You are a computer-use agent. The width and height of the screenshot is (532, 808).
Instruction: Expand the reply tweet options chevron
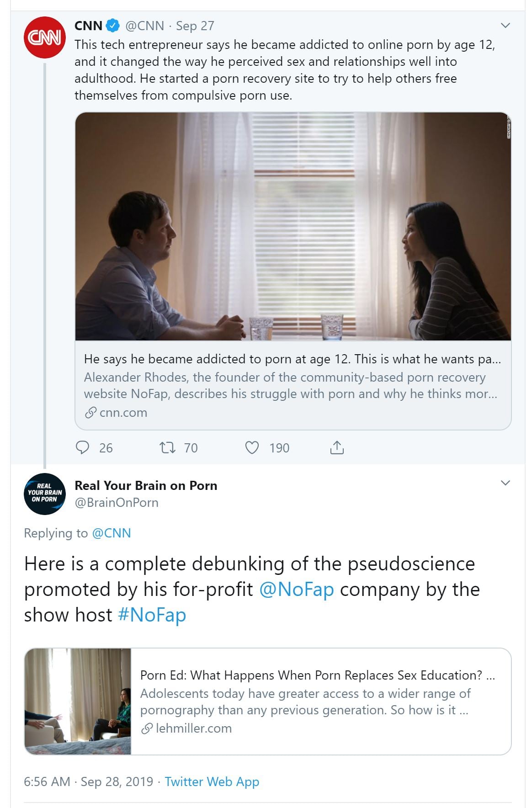click(x=505, y=483)
